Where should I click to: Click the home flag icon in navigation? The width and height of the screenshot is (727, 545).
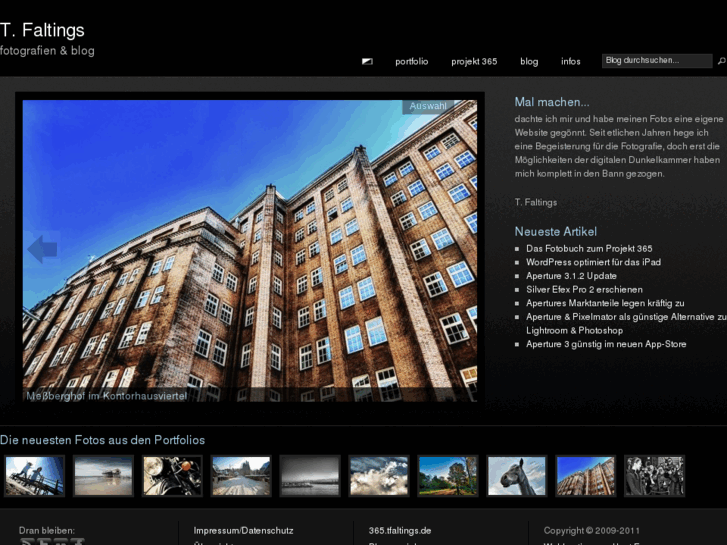(x=367, y=61)
